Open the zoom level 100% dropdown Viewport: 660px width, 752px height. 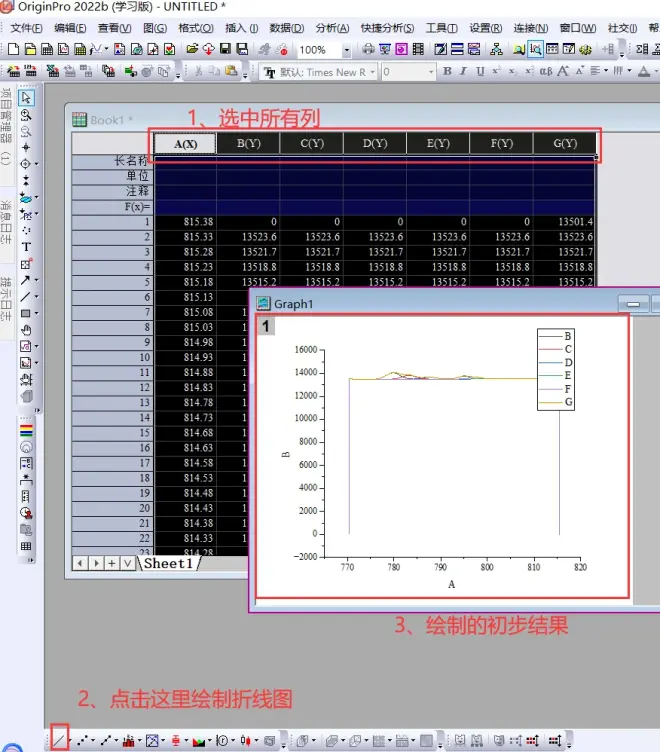[347, 49]
